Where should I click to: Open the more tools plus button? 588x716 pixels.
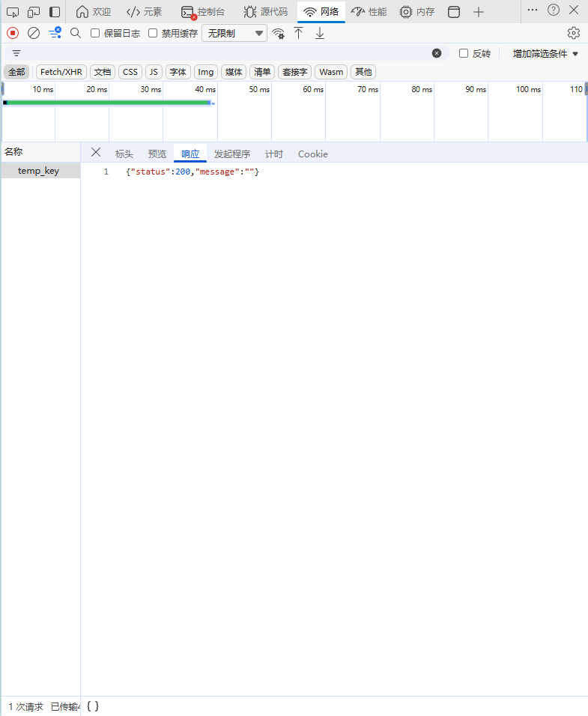click(479, 12)
